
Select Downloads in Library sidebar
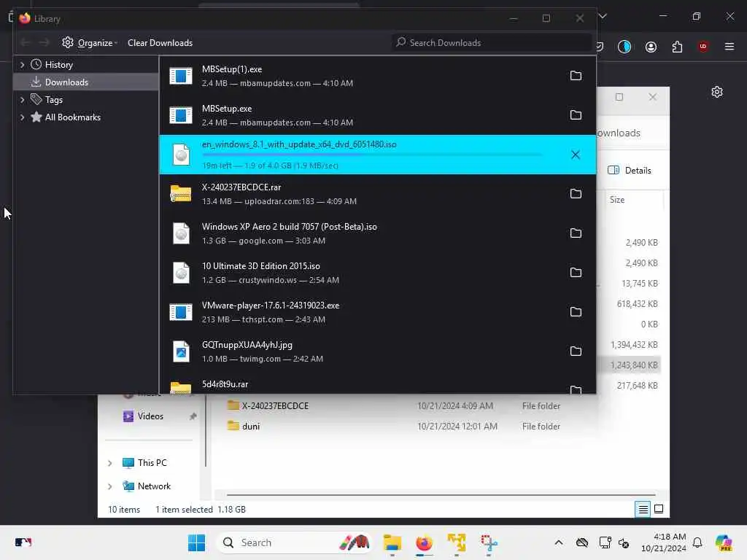click(86, 82)
